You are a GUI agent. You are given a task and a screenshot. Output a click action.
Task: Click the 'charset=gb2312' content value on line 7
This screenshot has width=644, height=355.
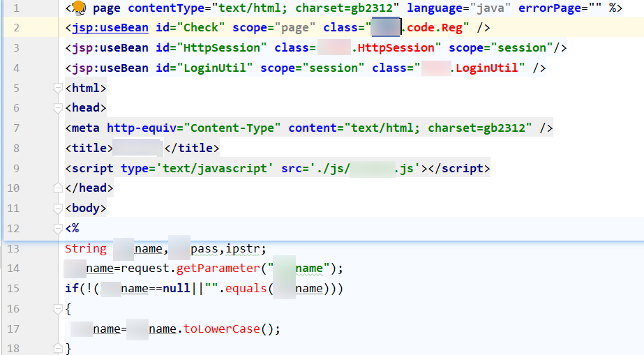click(477, 128)
